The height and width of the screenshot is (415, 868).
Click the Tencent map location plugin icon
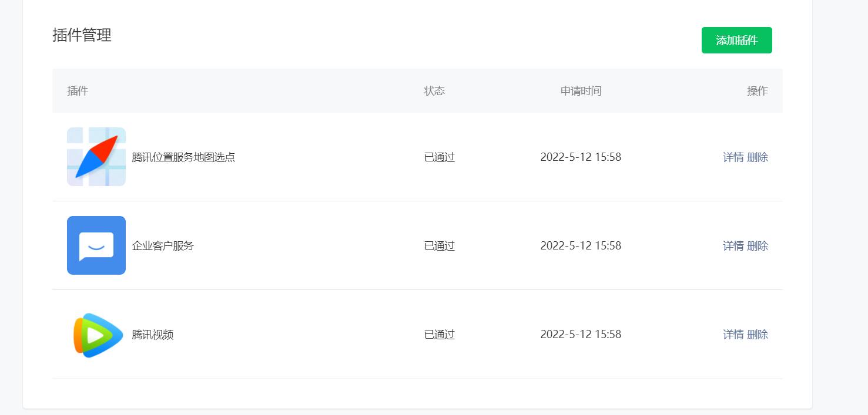pos(96,157)
